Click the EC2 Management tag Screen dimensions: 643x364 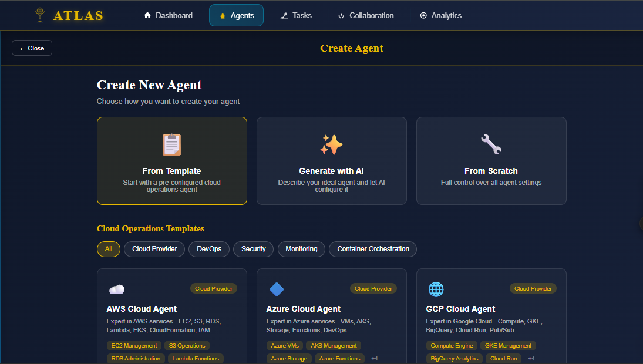(x=134, y=346)
